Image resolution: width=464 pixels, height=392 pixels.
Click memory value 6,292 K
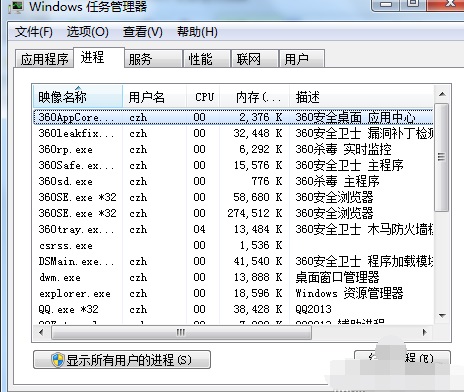pos(261,149)
